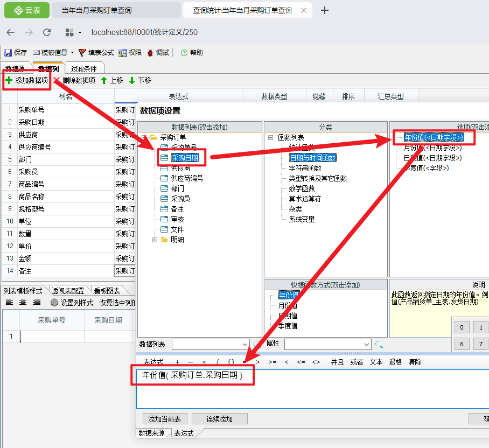Select 年份值(<日期字段>) option
This screenshot has width=489, height=448.
434,137
